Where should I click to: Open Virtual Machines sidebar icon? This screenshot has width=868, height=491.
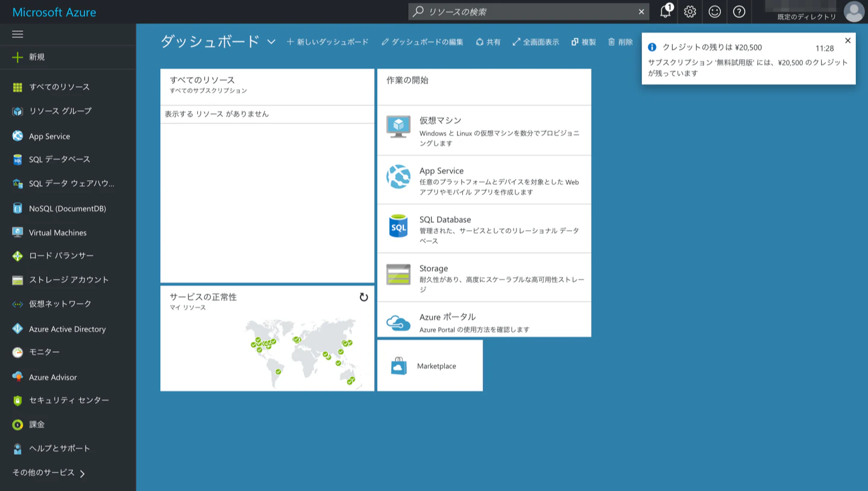coord(17,233)
